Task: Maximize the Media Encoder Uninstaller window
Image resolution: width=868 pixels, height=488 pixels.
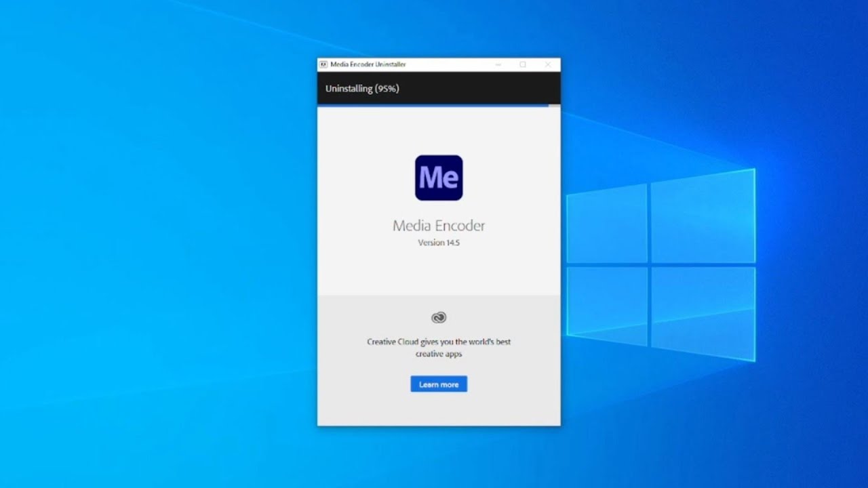Action: (523, 64)
